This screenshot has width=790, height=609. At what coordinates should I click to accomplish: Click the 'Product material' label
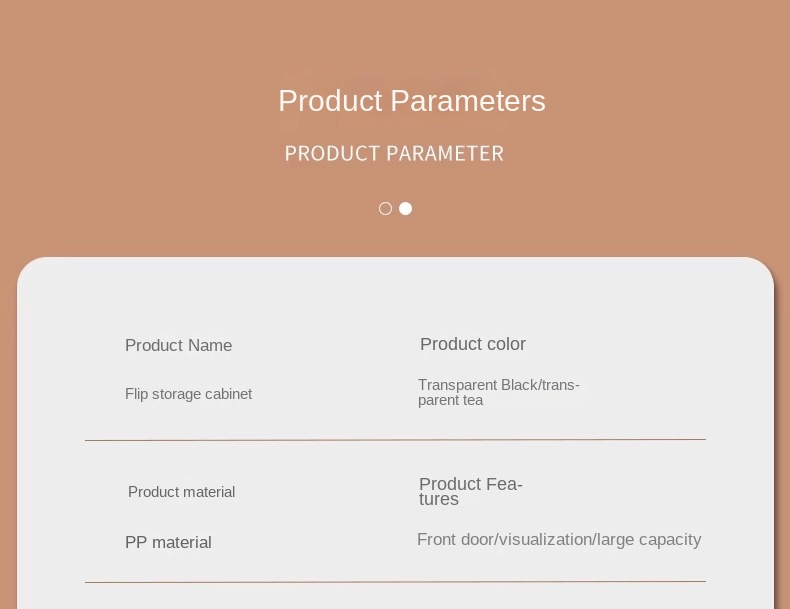(181, 492)
